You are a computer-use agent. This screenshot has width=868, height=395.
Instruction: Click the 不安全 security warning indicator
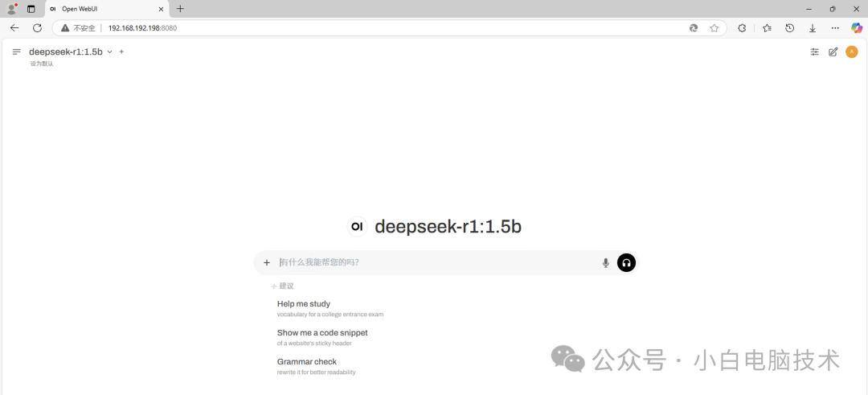click(78, 27)
